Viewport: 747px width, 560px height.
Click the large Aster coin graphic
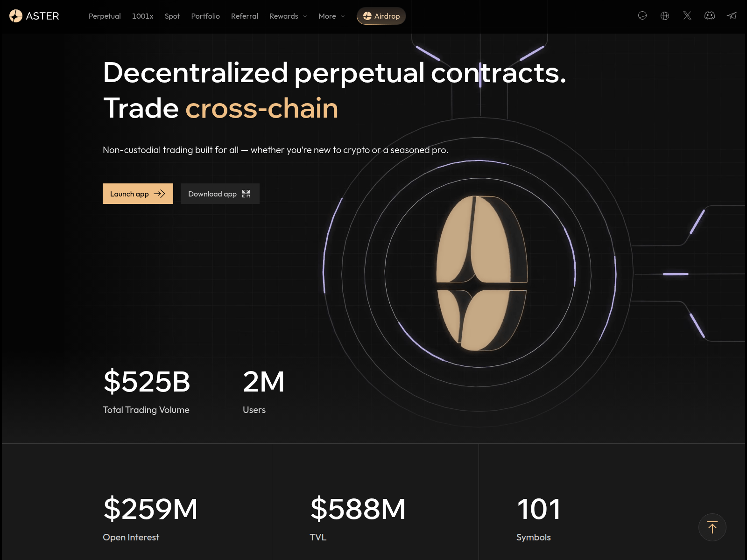[481, 273]
